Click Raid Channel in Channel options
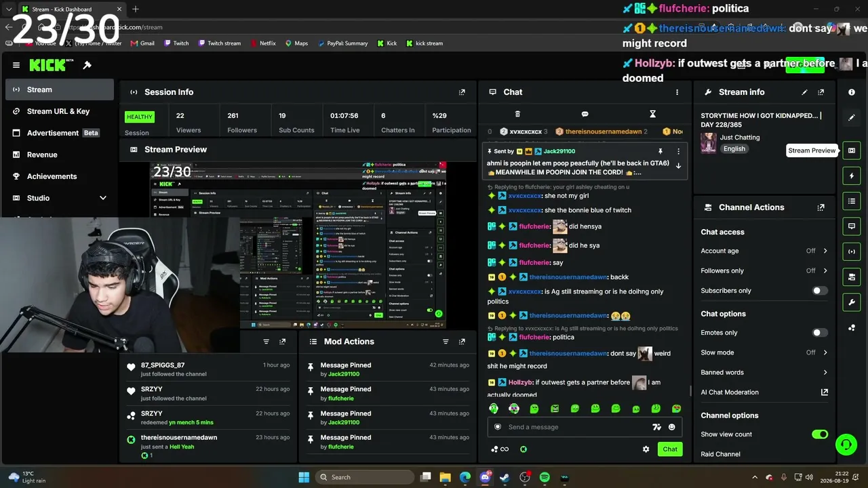The image size is (868, 488). (720, 454)
